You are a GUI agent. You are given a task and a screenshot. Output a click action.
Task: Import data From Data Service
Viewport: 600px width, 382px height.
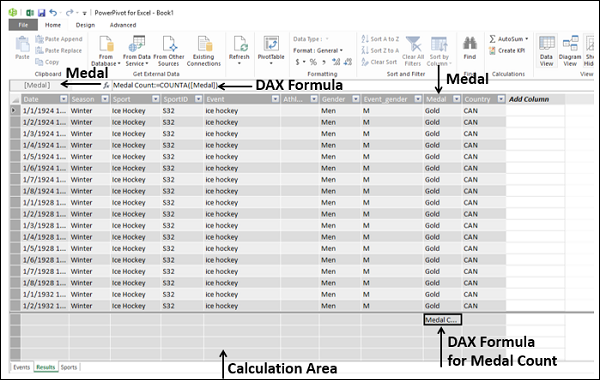pyautogui.click(x=137, y=51)
